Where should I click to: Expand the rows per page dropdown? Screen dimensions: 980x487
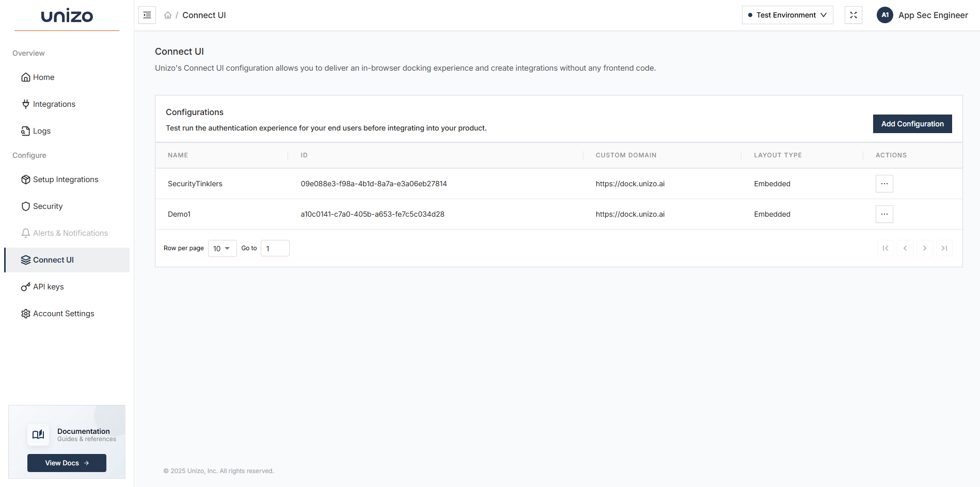click(222, 249)
